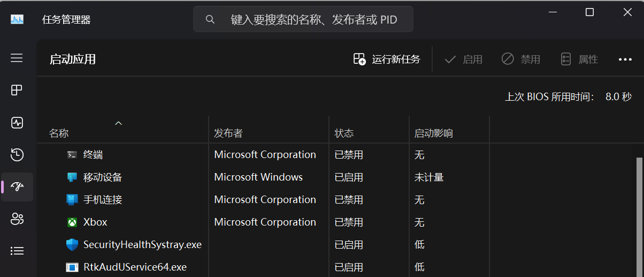Viewport: 644px width, 277px height.
Task: Open the hamburger navigation menu
Action: click(17, 58)
